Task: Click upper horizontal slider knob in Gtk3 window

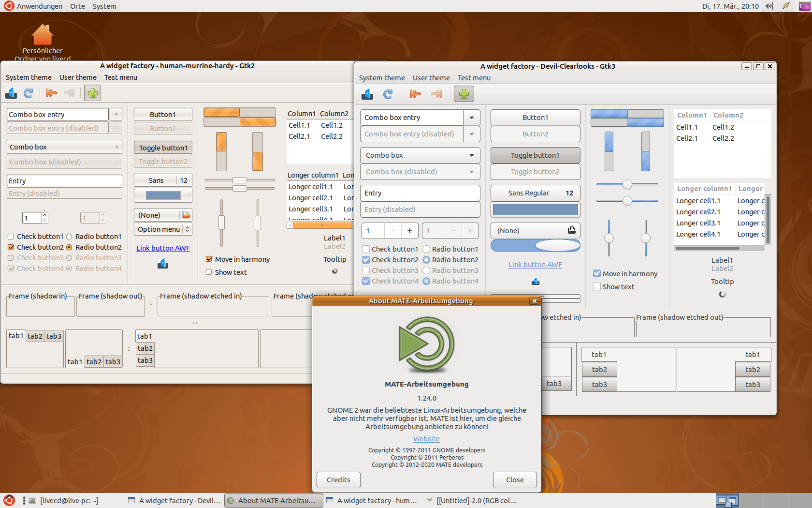Action: (x=627, y=184)
